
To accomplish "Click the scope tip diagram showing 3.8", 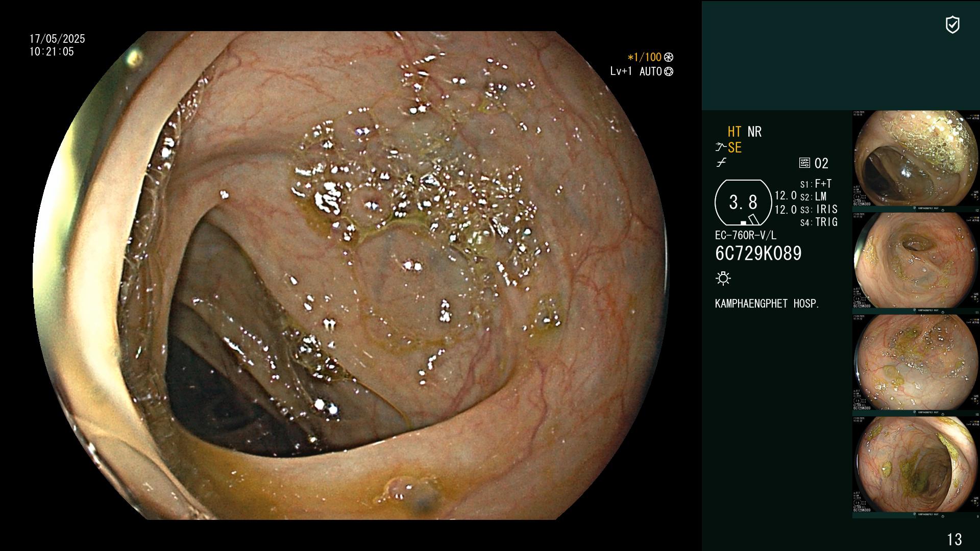I will [x=743, y=203].
